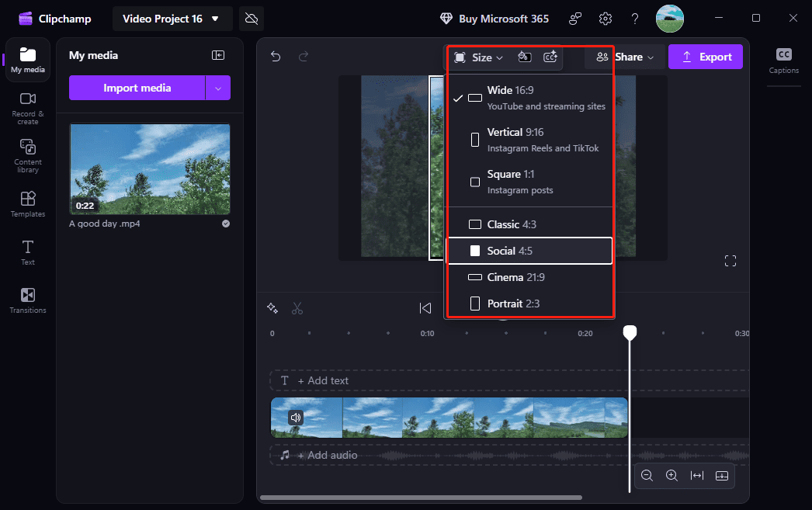Screen dimensions: 812x510
Task: Zoom out on the timeline
Action: tap(647, 476)
